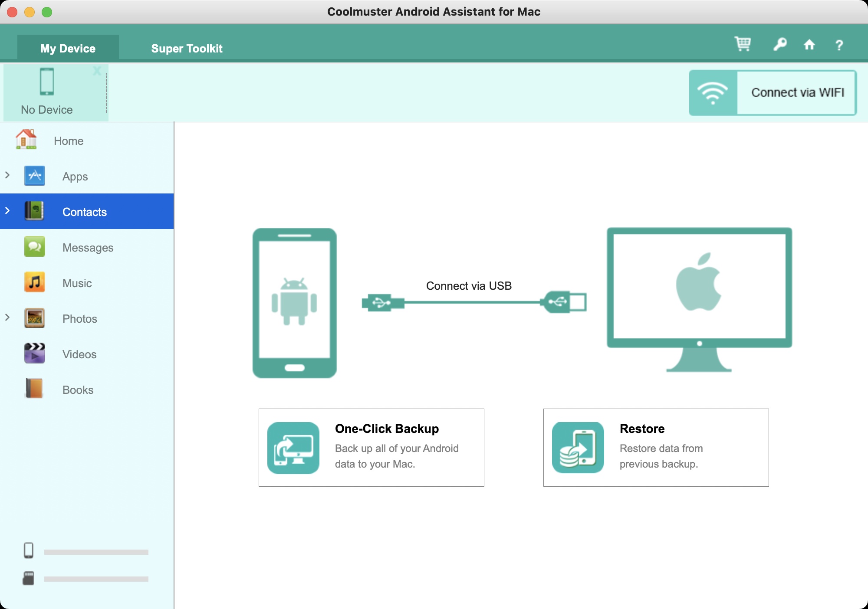Screen dimensions: 868x609
Task: Switch to the Super Toolkit tab
Action: point(187,49)
